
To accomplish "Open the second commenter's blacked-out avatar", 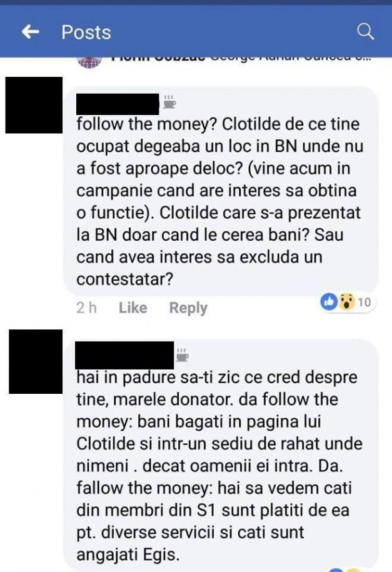I will 36,361.
